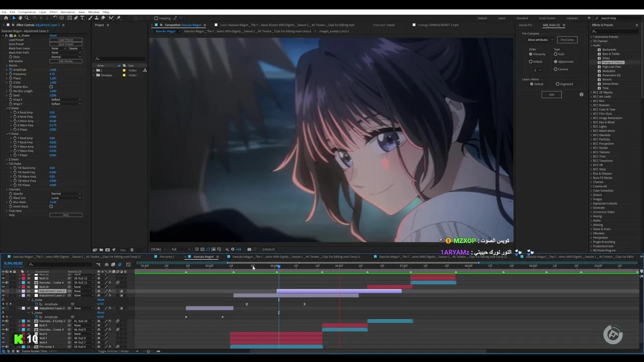Select the Puppet Pin tool
Viewport: 644px width, 362px height.
pos(118,18)
